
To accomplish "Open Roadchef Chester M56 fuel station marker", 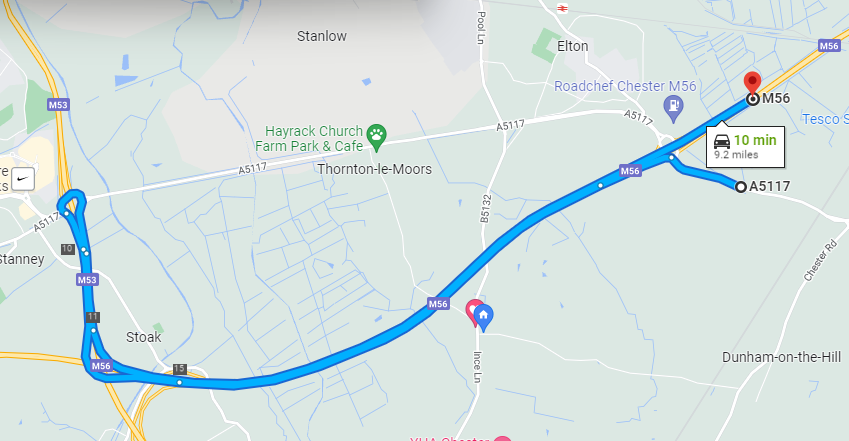I will 673,108.
